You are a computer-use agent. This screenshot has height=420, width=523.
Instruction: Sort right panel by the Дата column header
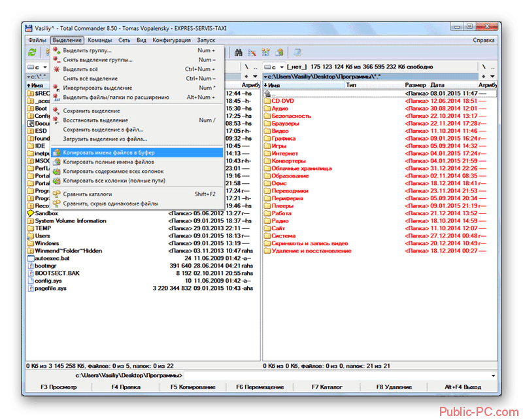click(x=452, y=85)
